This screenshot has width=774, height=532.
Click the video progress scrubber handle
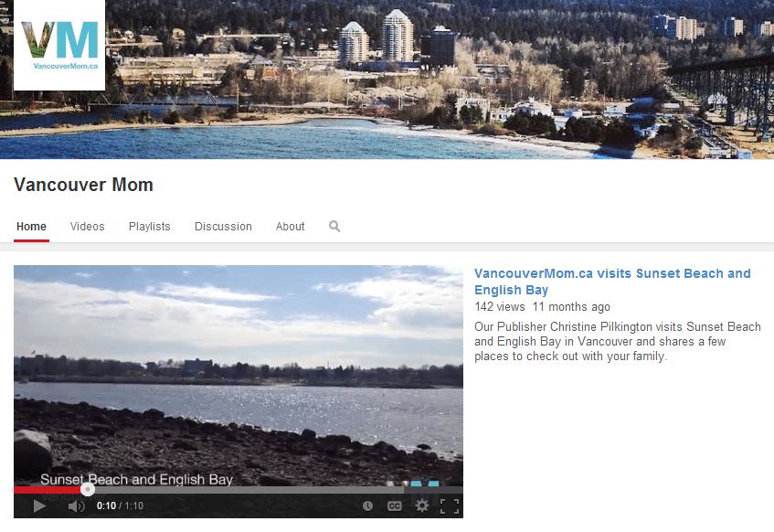click(88, 490)
